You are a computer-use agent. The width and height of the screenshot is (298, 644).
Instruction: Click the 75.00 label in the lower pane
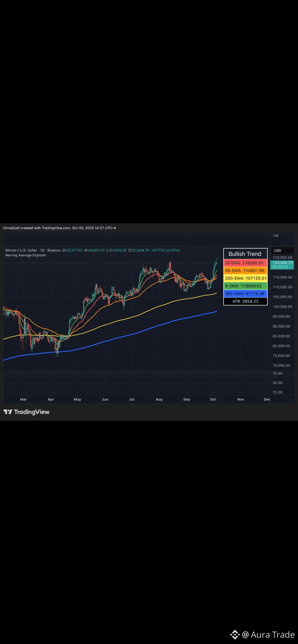point(277,373)
